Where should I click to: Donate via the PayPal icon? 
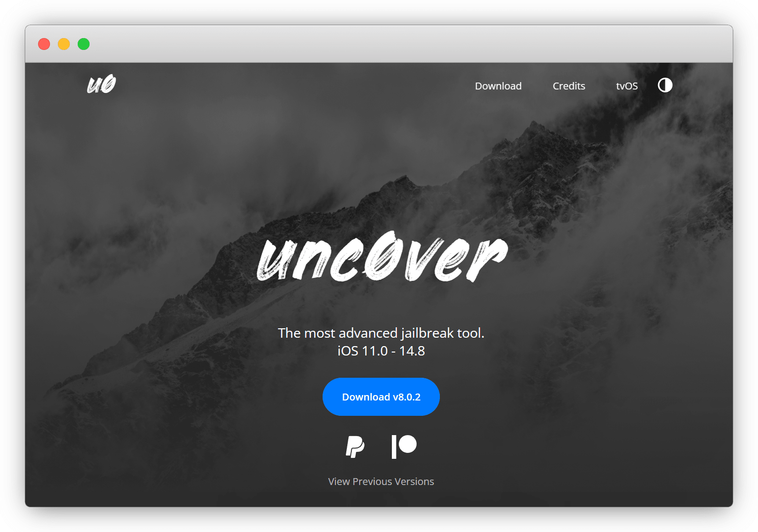click(355, 446)
